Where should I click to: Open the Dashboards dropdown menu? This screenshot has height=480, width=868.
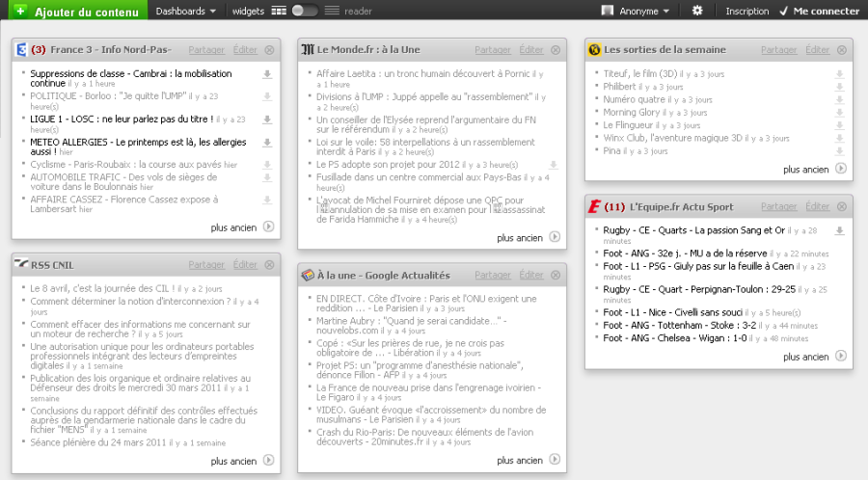click(186, 11)
